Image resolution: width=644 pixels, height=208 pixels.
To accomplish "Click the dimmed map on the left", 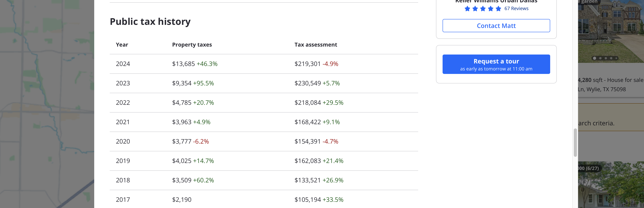I will pyautogui.click(x=47, y=104).
